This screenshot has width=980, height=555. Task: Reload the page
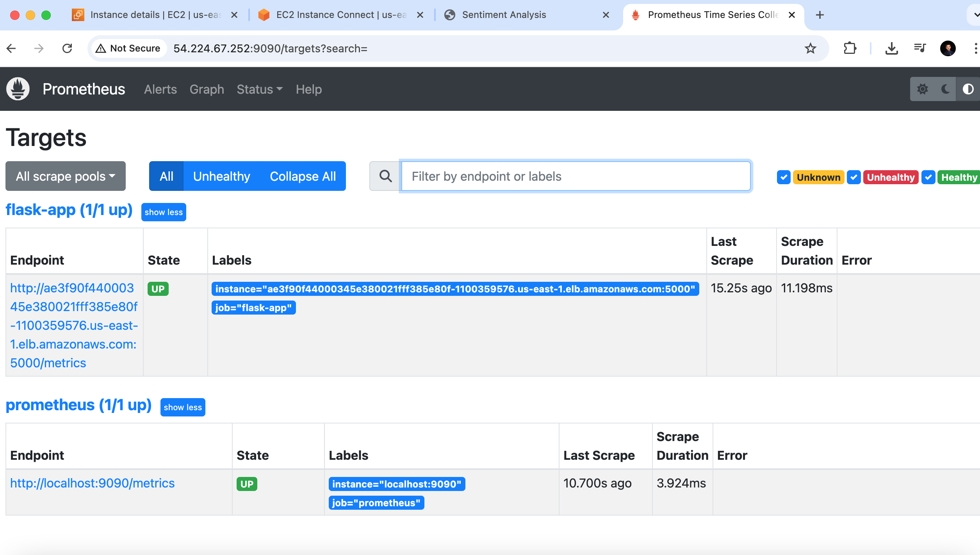click(x=67, y=48)
